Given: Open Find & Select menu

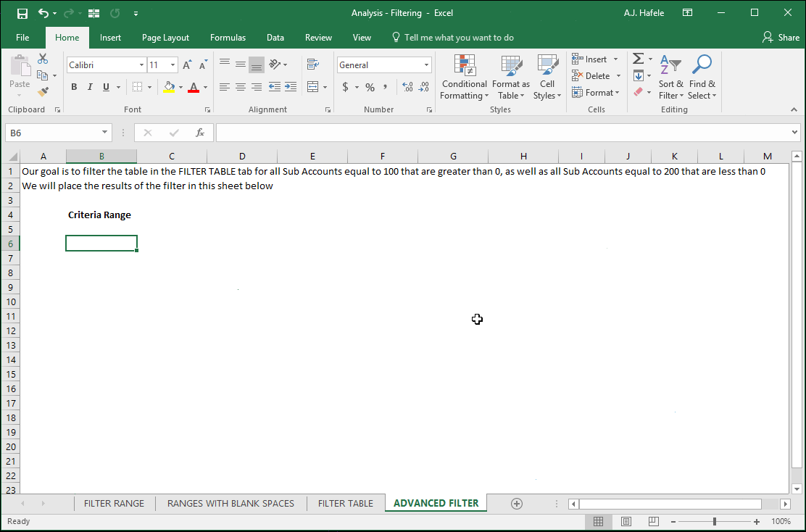Looking at the screenshot, I should coord(702,77).
